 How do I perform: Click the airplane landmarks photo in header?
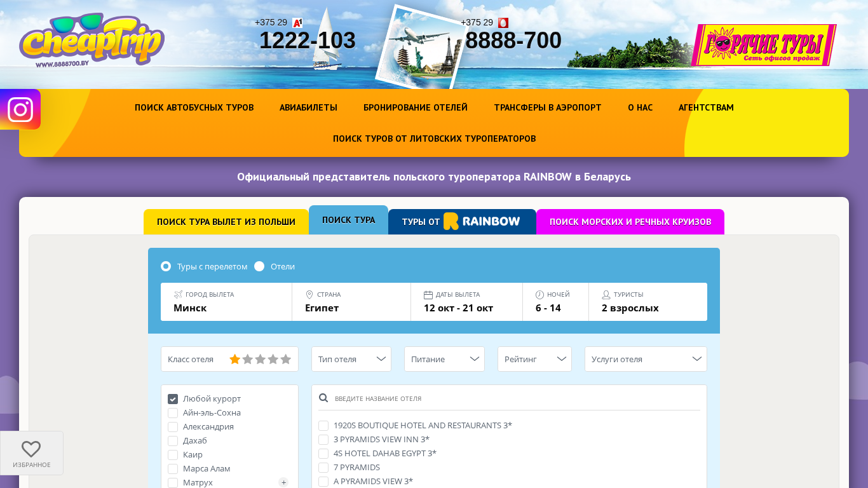[x=421, y=48]
